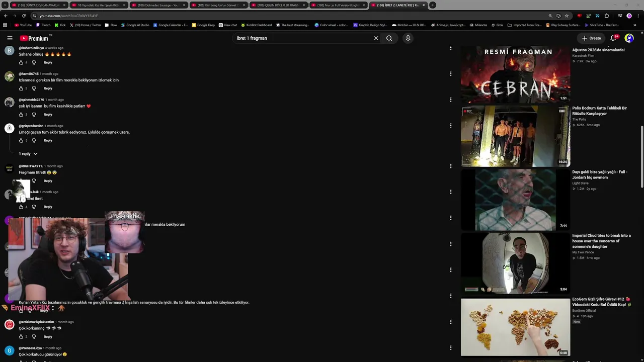Like the comment by @BaharKızılkuyu
The height and width of the screenshot is (362, 644).
coord(21,62)
